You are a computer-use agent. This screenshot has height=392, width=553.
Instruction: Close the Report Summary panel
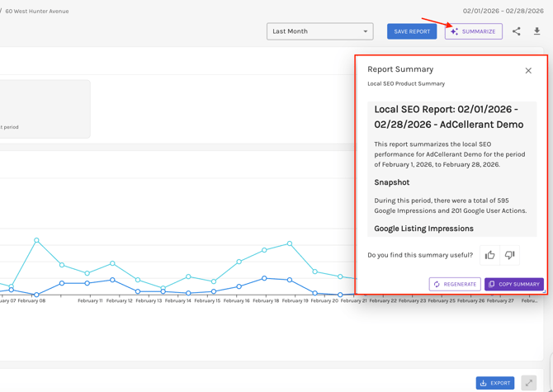tap(528, 71)
